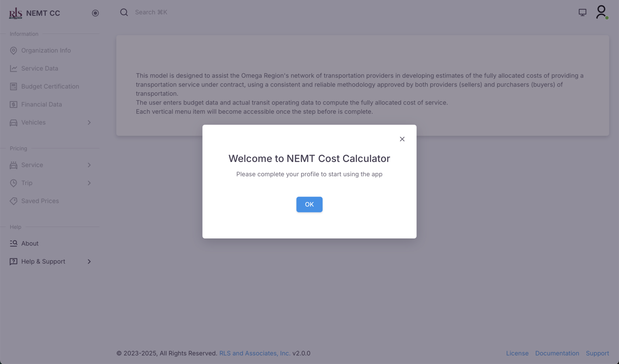The width and height of the screenshot is (619, 364).
Task: Click the RLS logo in the sidebar
Action: (15, 13)
